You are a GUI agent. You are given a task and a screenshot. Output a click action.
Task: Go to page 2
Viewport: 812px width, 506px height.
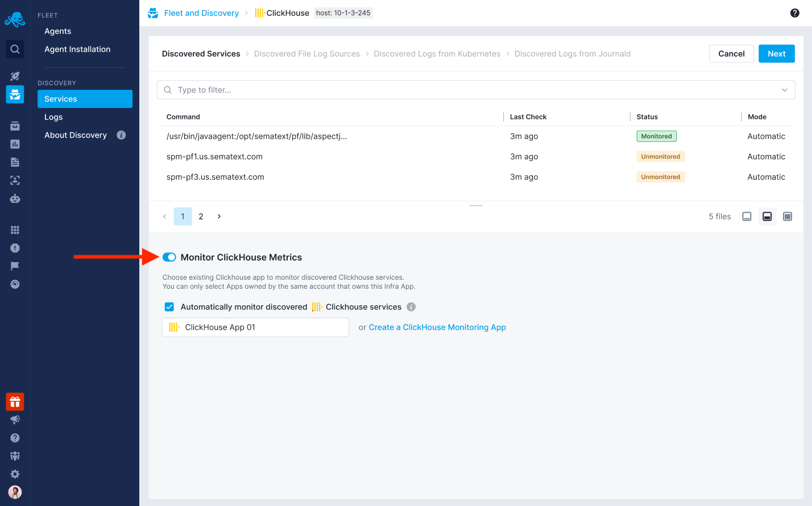click(x=201, y=217)
